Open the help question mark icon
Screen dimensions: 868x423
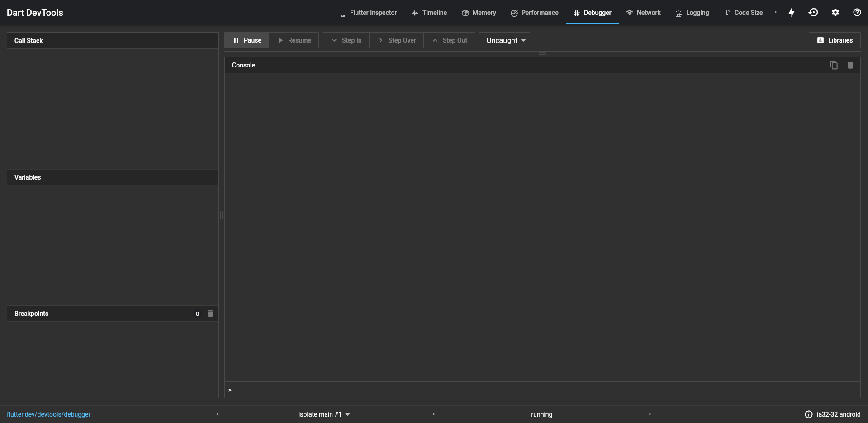point(857,13)
